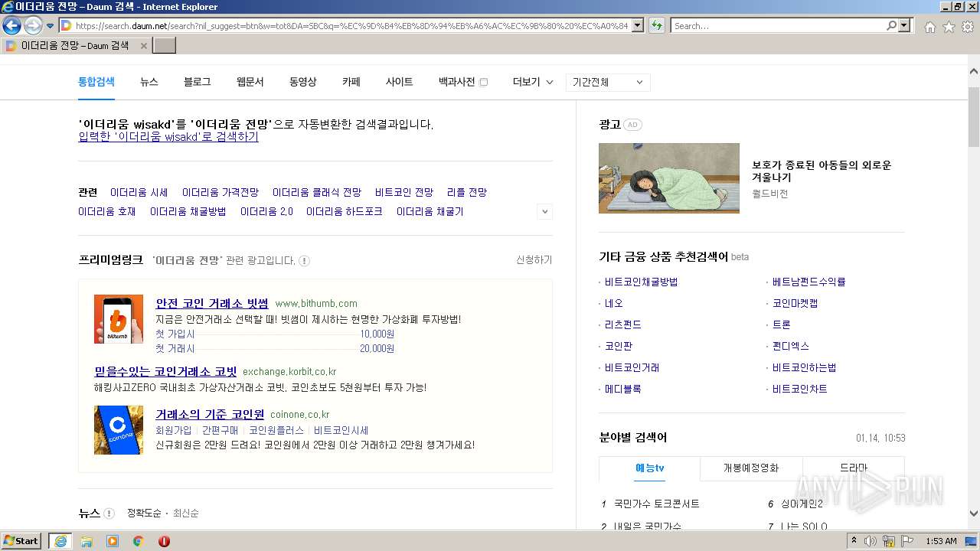Open 거래소의 기준 코인원 link
Viewport: 980px width, 551px height.
point(210,414)
